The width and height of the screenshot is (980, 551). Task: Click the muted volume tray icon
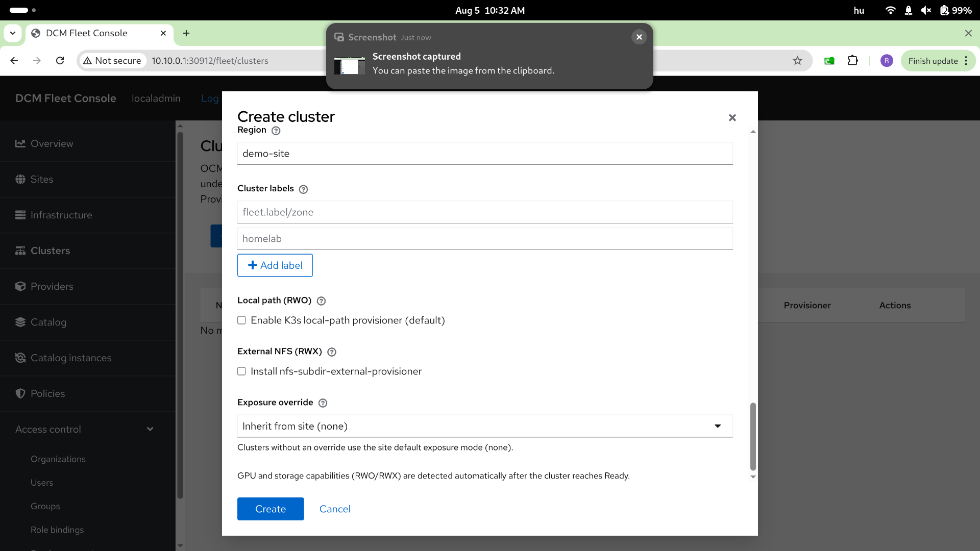[926, 10]
